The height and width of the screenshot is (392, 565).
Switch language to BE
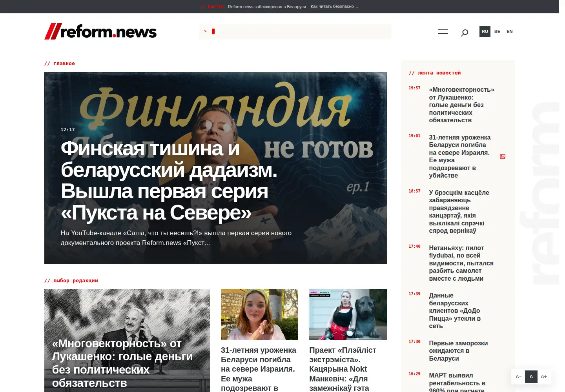[x=497, y=31]
